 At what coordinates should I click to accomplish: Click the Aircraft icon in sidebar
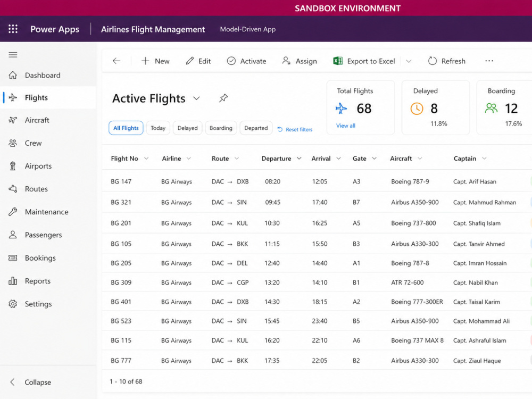click(x=13, y=120)
